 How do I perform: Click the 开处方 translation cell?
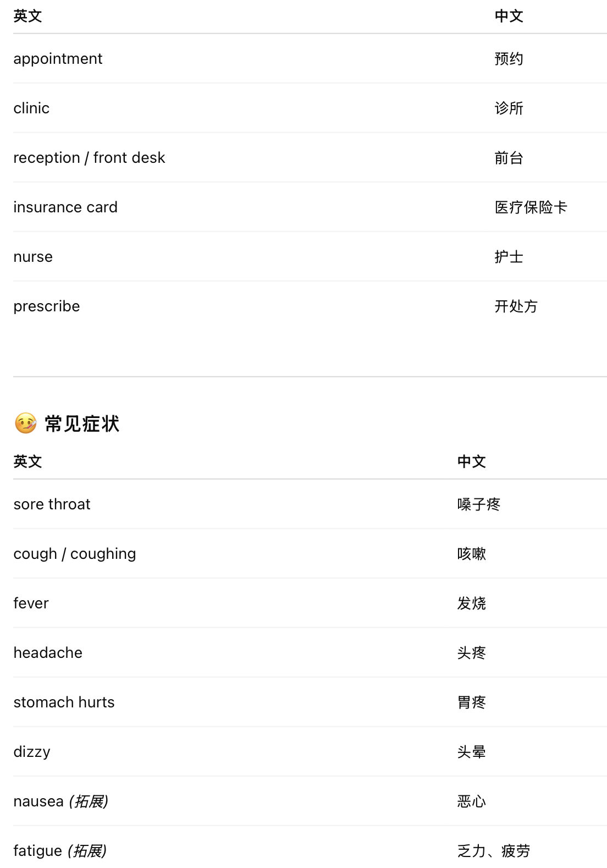click(516, 306)
